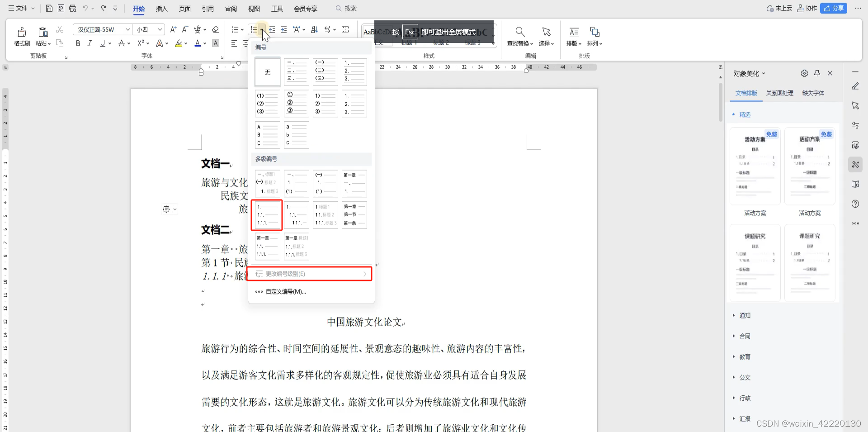Click the help question-mark sidebar icon
Viewport: 868px width, 432px height.
(x=855, y=204)
